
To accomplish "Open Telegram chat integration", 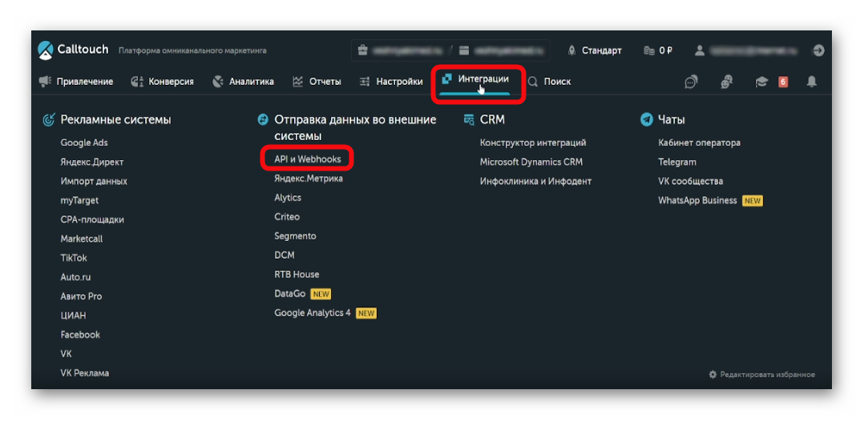I will [677, 162].
